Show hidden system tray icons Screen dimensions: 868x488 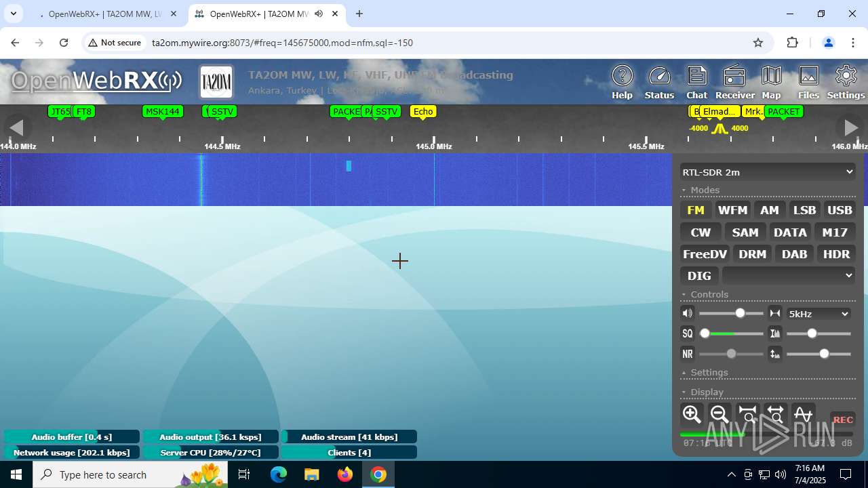pos(731,474)
